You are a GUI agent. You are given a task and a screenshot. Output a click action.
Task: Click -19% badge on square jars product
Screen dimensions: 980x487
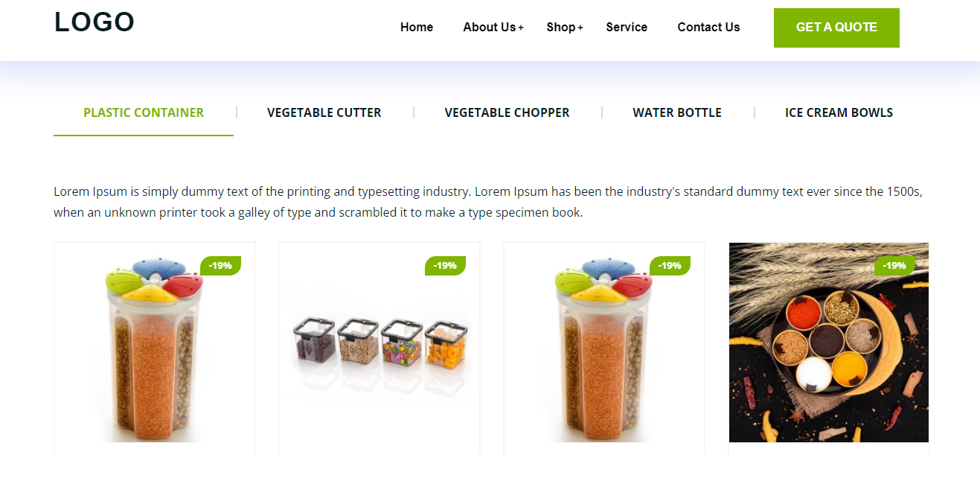click(x=445, y=266)
